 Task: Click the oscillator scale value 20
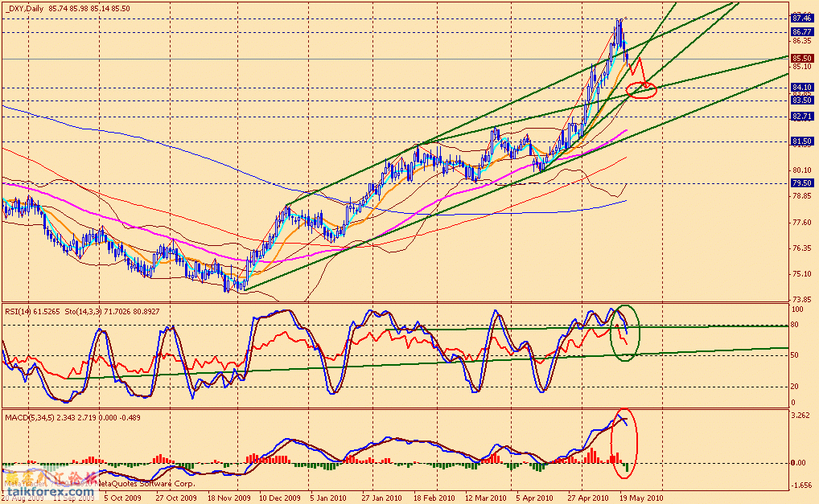pos(794,387)
